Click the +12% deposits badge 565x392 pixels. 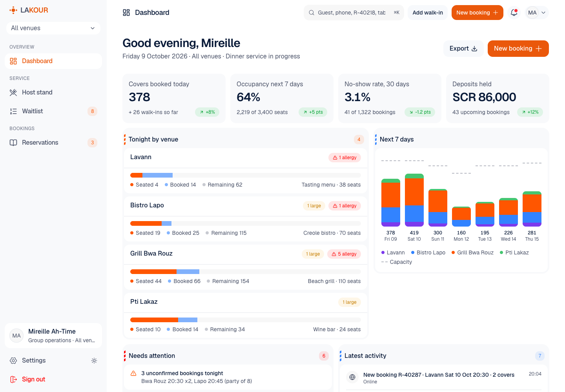pos(530,112)
